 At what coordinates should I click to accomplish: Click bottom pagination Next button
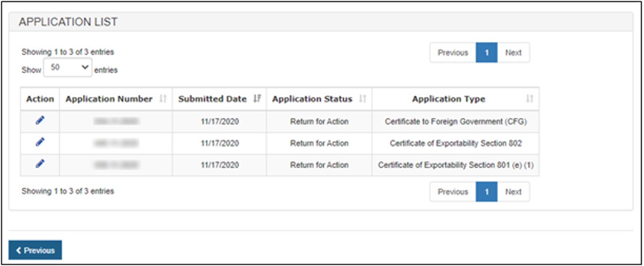pos(513,192)
